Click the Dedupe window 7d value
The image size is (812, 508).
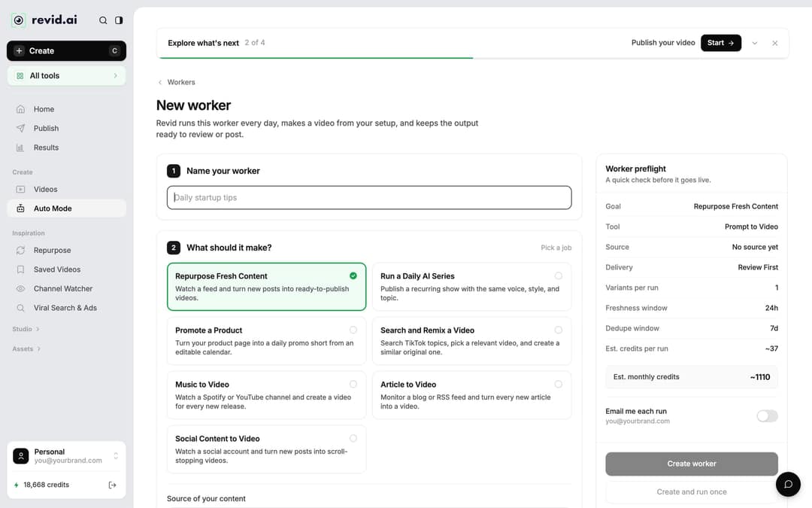click(774, 329)
